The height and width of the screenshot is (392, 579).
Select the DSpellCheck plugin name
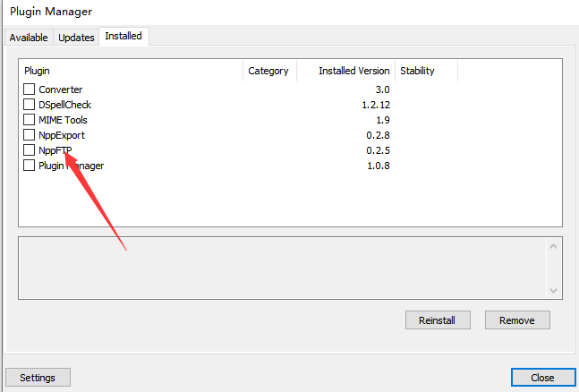(65, 105)
